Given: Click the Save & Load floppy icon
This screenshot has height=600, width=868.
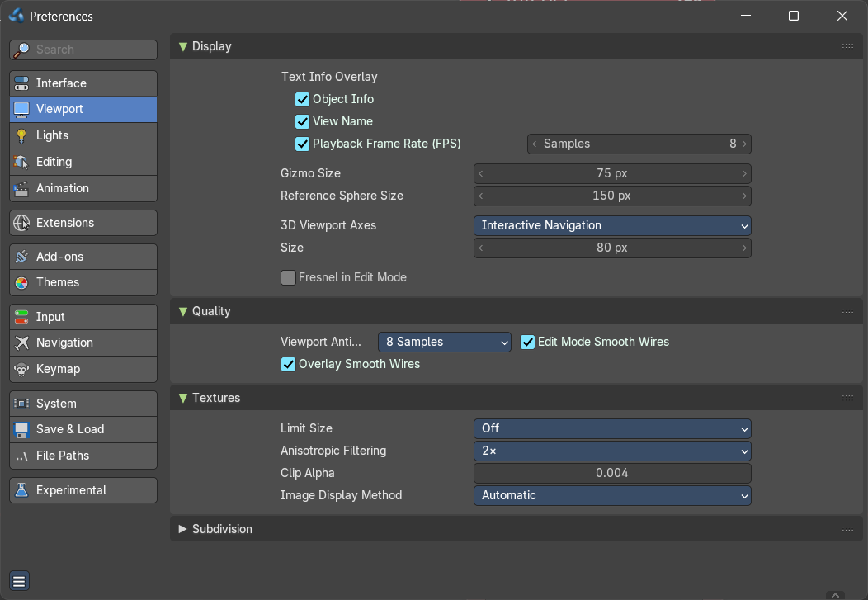Looking at the screenshot, I should pos(21,429).
